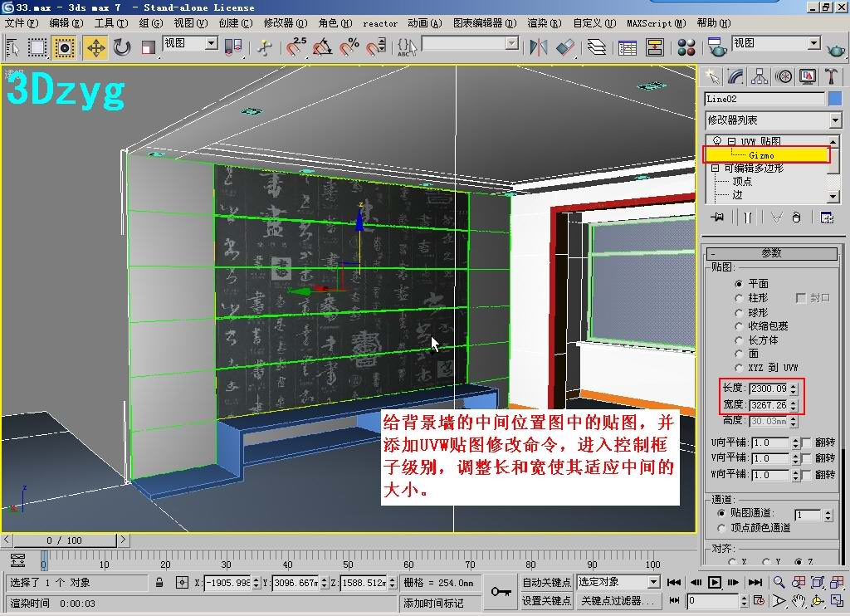
Task: Select the Move tool in the toolbar
Action: [x=95, y=47]
